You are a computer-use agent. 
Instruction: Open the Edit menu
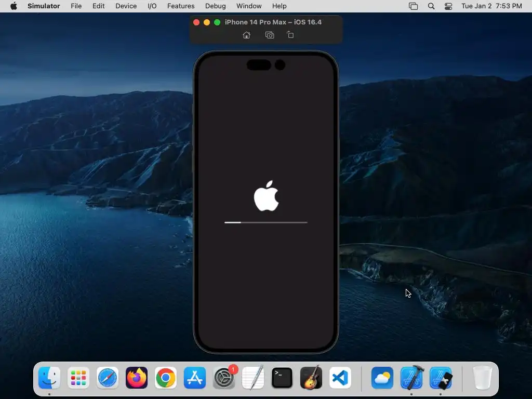(98, 6)
